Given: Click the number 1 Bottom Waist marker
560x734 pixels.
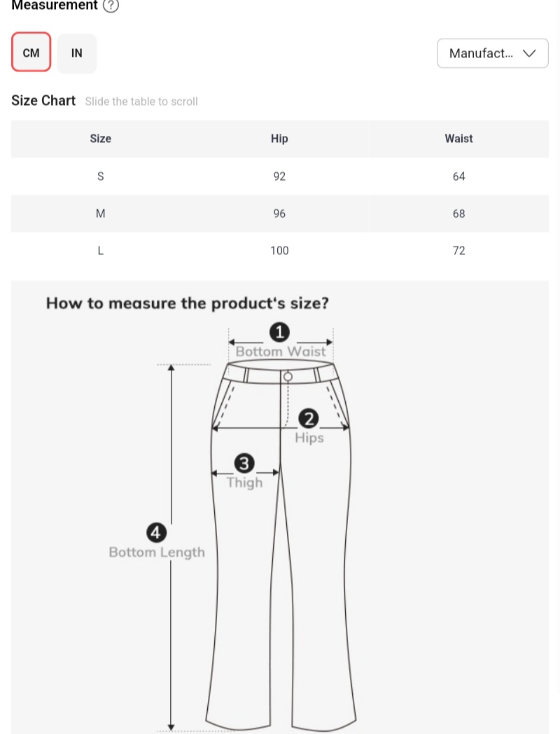Looking at the screenshot, I should 280,332.
